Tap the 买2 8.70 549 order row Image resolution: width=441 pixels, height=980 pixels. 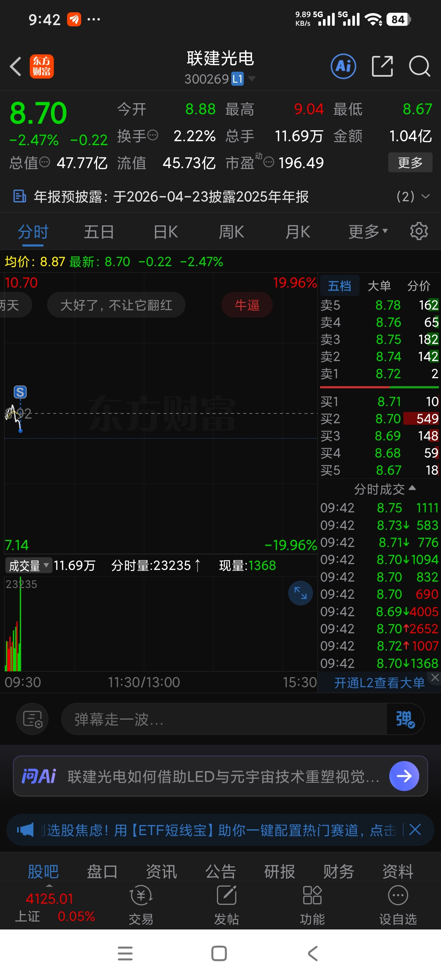click(x=379, y=418)
